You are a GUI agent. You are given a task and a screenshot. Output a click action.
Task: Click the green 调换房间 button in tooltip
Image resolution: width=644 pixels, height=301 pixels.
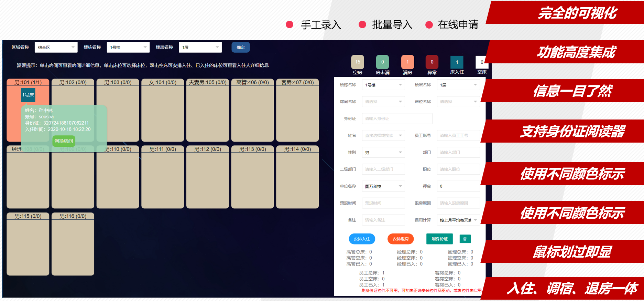click(x=64, y=141)
